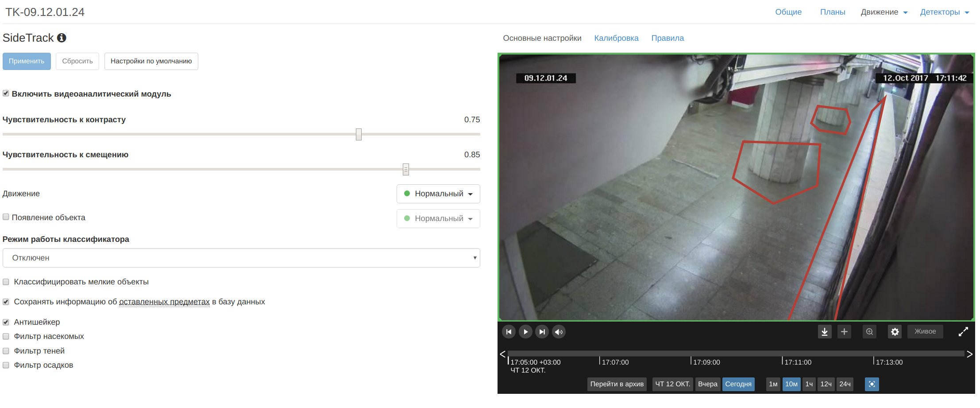Select the Основные настройки tab

(542, 38)
